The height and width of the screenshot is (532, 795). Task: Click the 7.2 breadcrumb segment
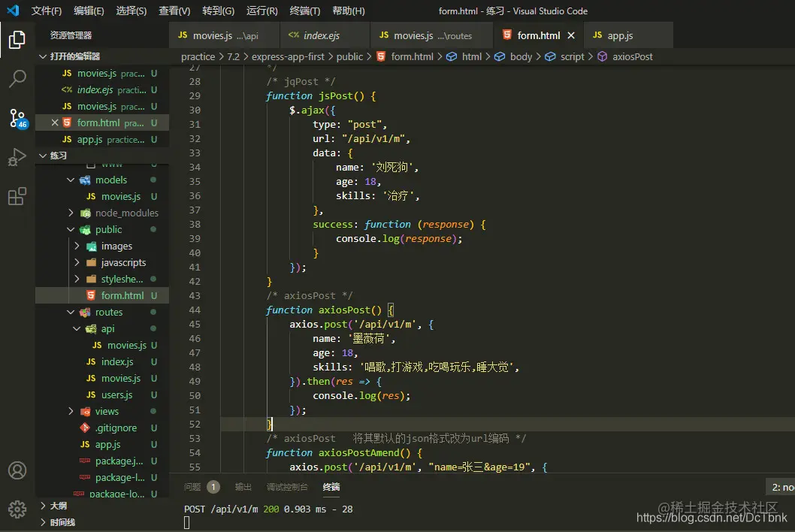click(x=233, y=57)
